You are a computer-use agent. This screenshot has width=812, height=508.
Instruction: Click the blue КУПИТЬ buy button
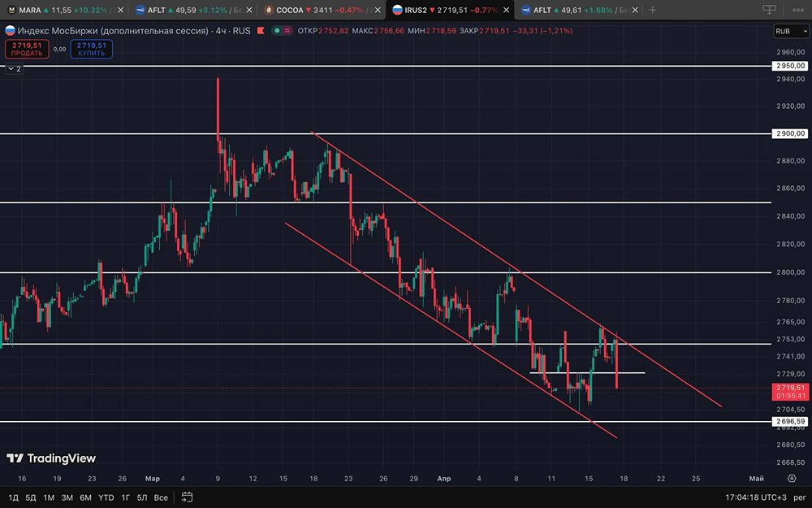click(92, 50)
